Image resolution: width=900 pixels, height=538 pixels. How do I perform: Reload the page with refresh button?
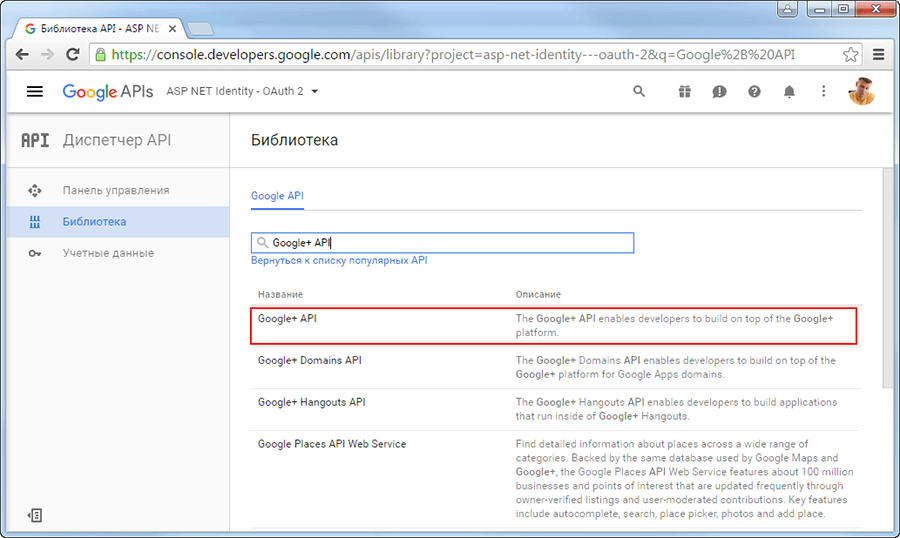point(72,55)
